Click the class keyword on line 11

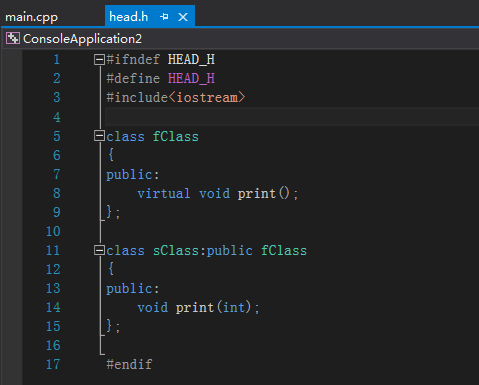click(125, 251)
